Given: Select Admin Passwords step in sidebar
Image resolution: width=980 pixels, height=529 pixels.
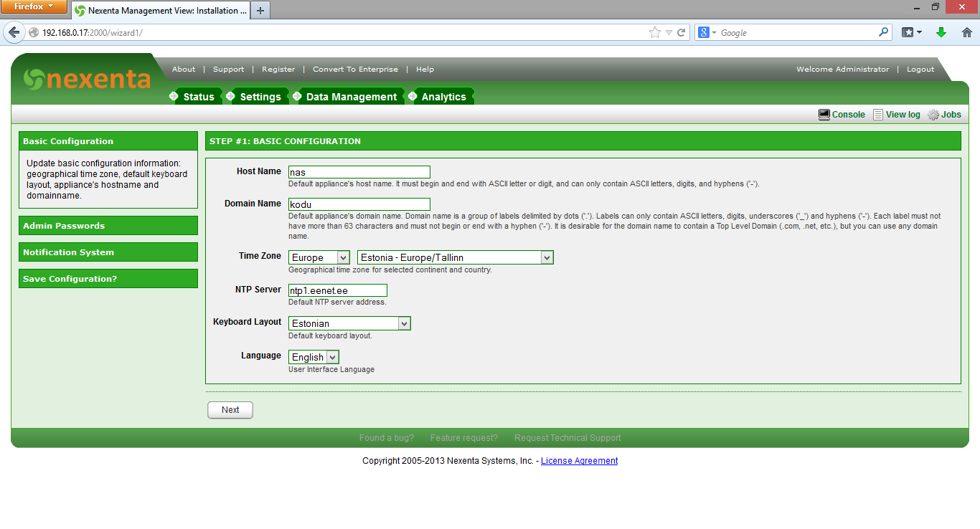Looking at the screenshot, I should coord(108,226).
